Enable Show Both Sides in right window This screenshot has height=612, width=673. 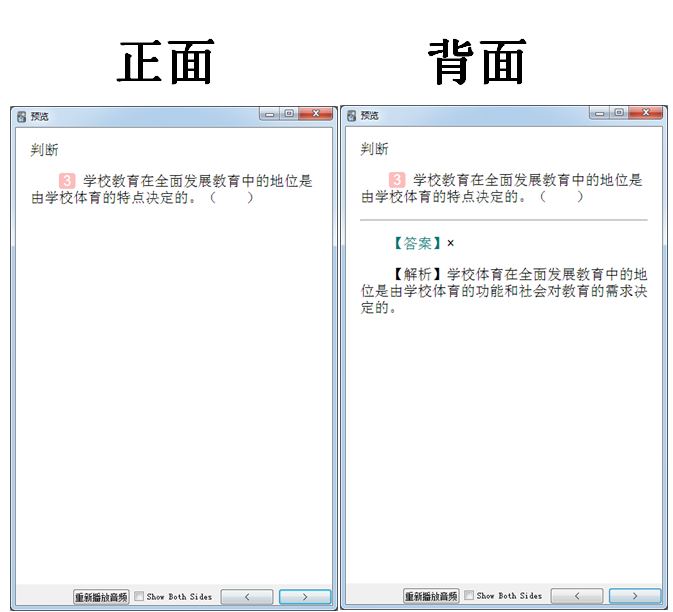point(469,595)
